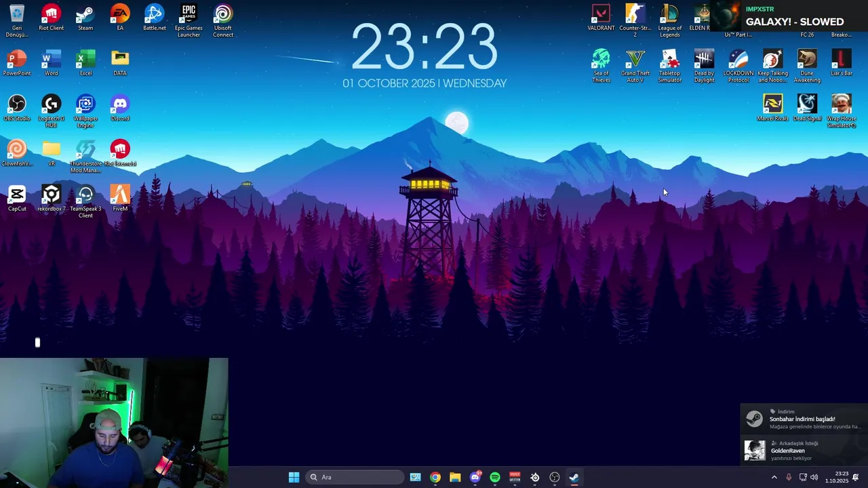868x488 pixels.
Task: Select the Wallpaper Engine shortcut
Action: point(85,111)
